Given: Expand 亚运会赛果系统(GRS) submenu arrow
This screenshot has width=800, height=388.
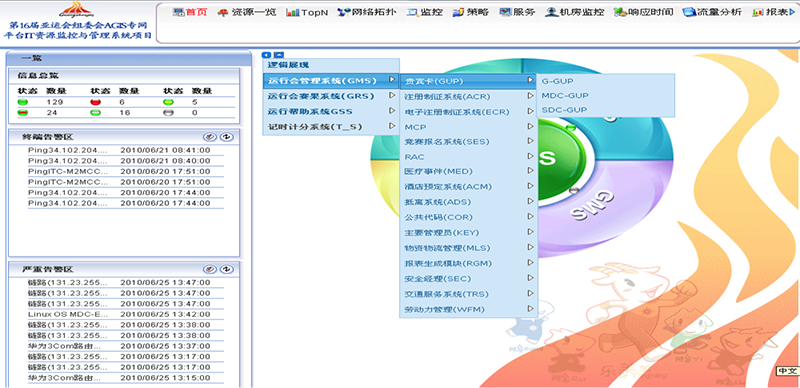Looking at the screenshot, I should 392,95.
